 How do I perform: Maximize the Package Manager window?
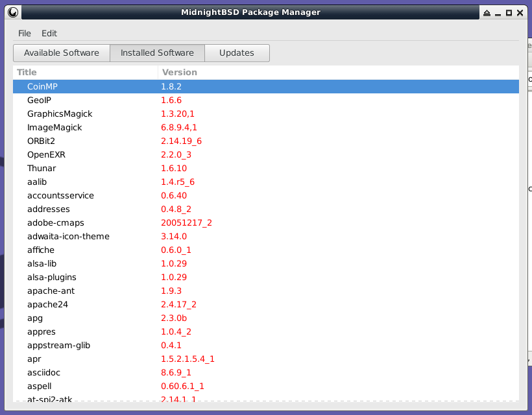point(509,13)
